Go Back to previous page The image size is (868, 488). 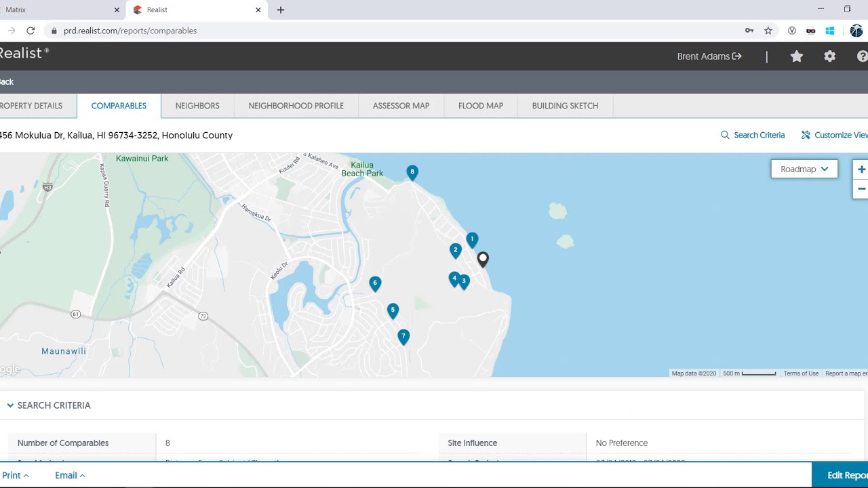pos(7,81)
